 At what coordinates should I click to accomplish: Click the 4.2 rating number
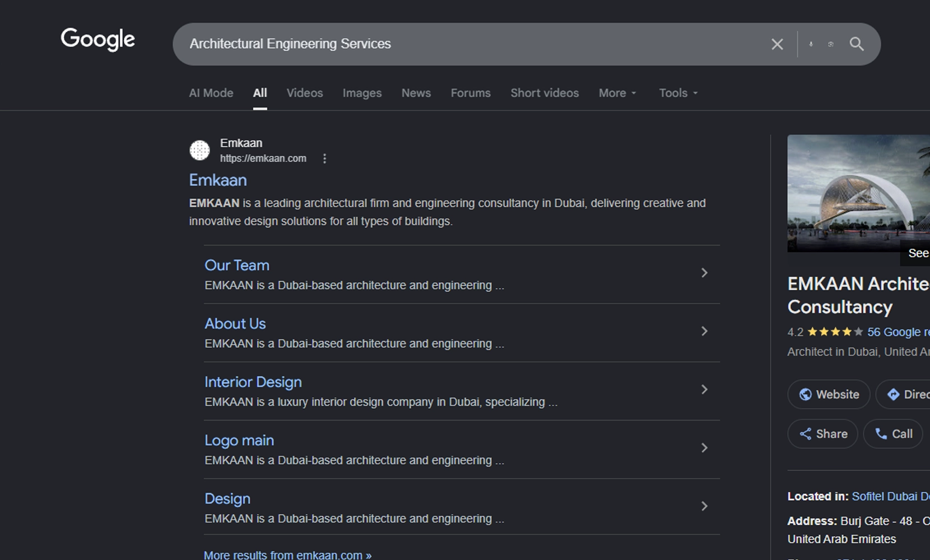tap(796, 332)
